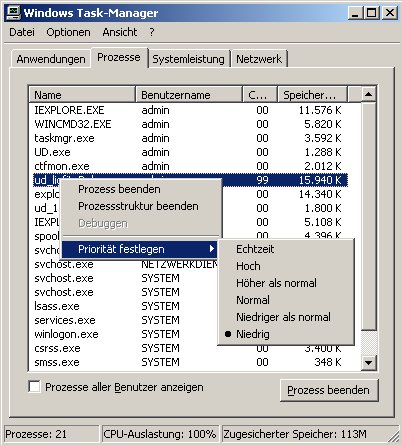Click the process list scrollbar track
Screen dimensions: 402x445
[369, 342]
